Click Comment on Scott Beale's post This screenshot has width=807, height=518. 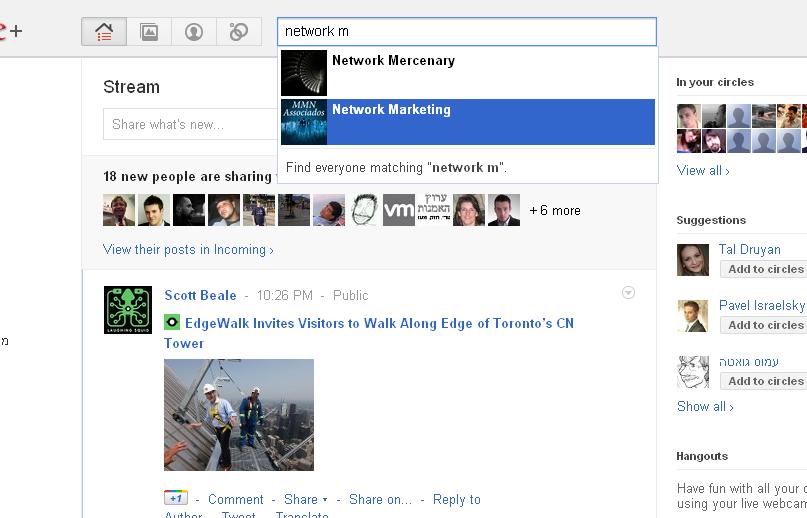(236, 499)
